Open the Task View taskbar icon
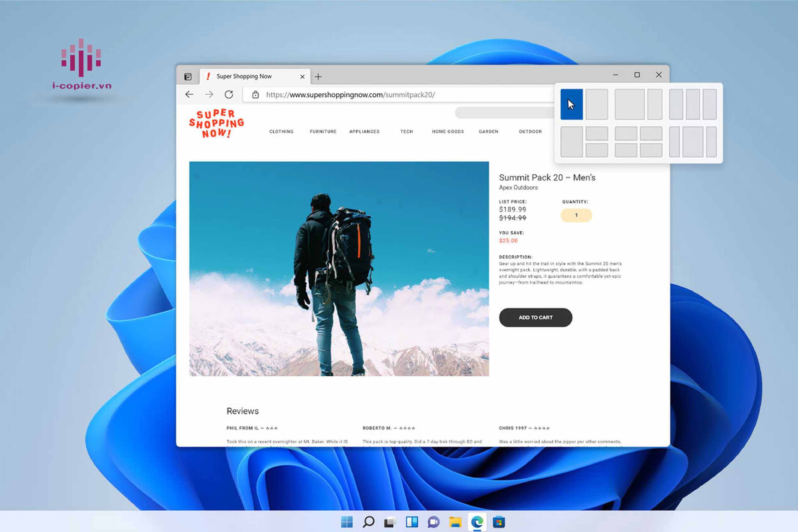Screen dimensions: 798x532 (x=390, y=522)
